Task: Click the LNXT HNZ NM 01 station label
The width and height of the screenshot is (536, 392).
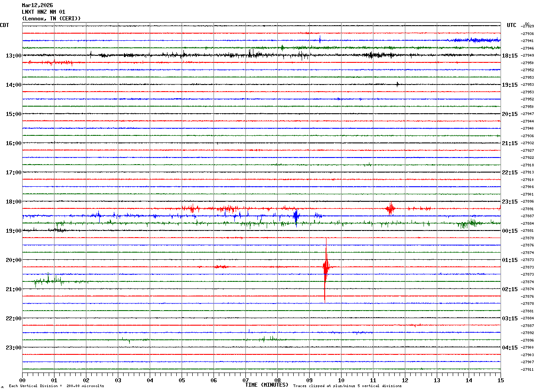Action: (x=43, y=12)
